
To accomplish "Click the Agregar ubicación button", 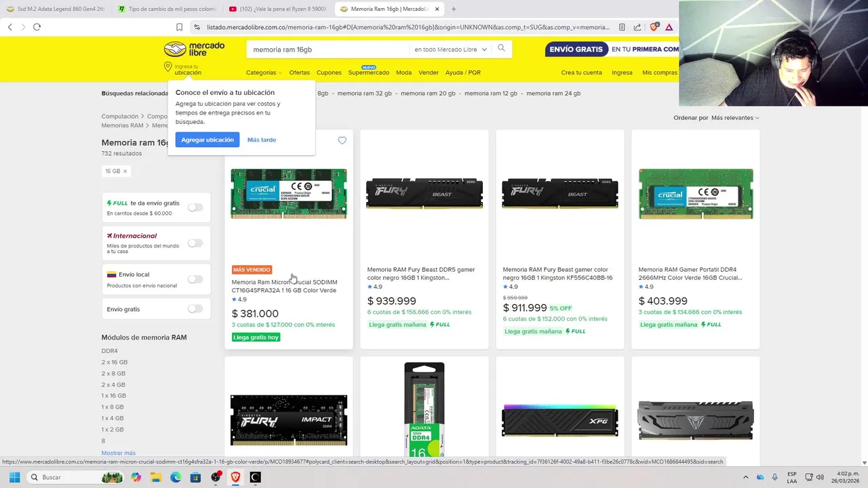I will coord(208,140).
